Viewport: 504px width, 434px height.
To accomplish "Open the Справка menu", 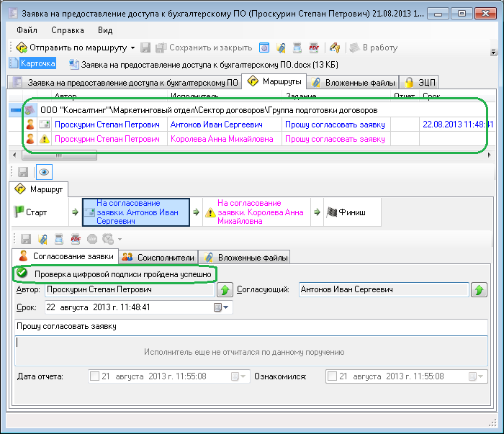I will point(68,30).
